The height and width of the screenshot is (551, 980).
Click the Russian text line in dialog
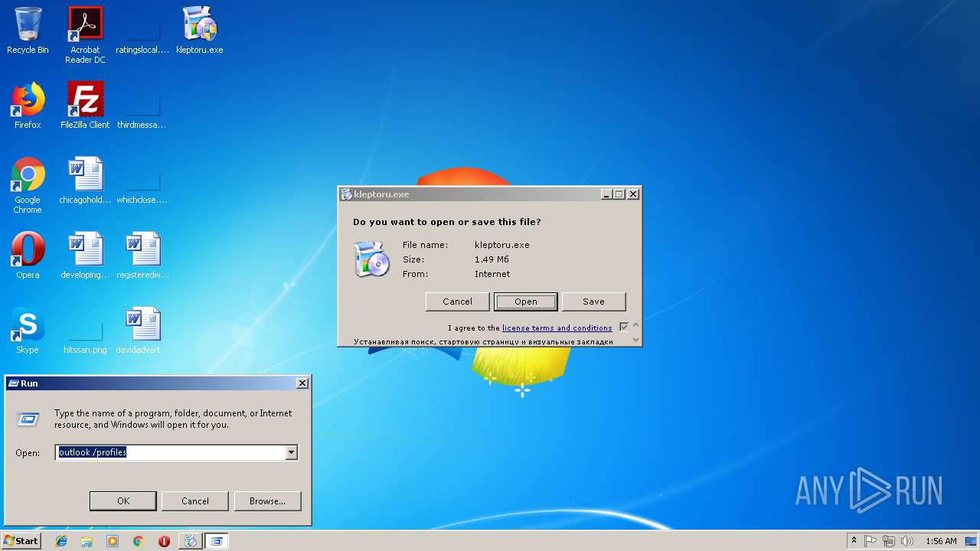coord(483,342)
